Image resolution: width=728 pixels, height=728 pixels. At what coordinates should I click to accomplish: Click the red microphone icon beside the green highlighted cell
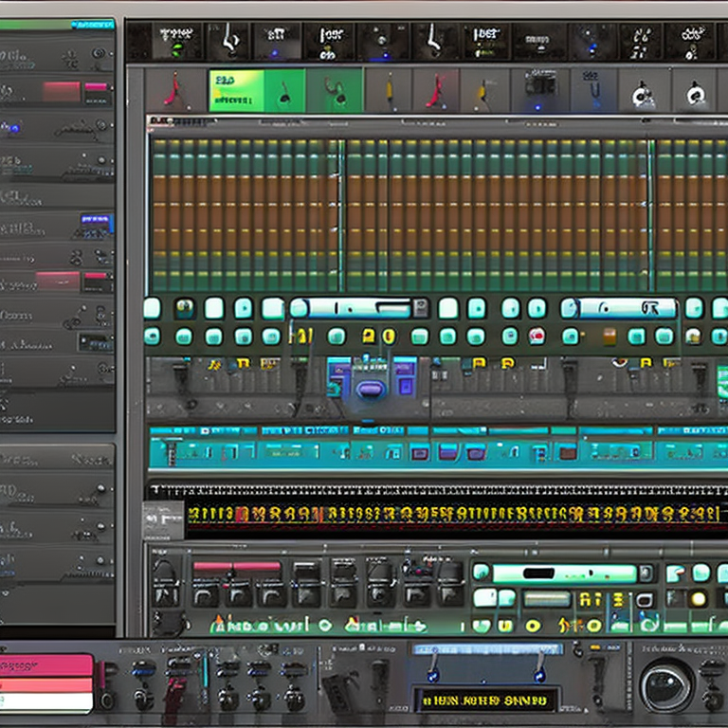(x=173, y=89)
